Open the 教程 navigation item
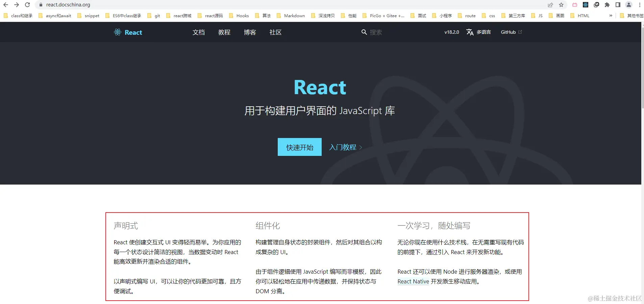The image size is (644, 304). point(224,32)
